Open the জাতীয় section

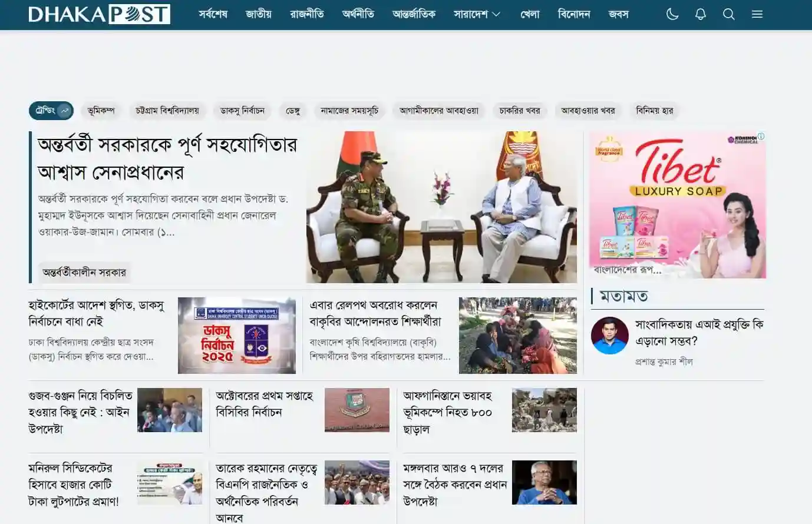point(258,14)
